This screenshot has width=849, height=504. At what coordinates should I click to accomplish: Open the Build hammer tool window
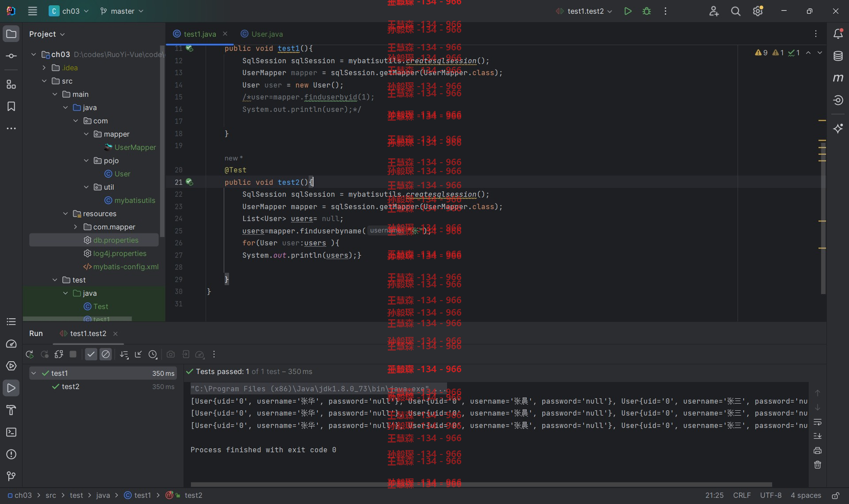tap(11, 410)
